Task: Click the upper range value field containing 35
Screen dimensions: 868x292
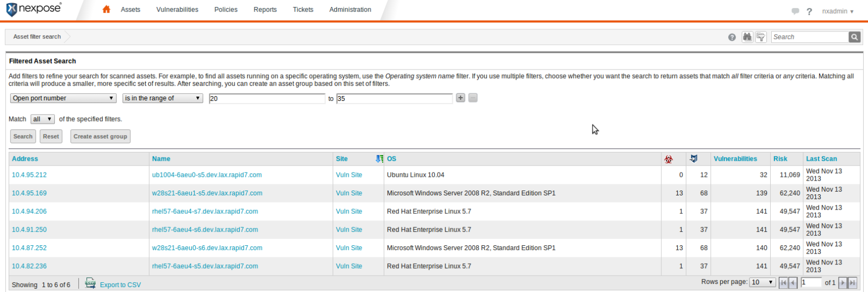Action: pos(394,98)
